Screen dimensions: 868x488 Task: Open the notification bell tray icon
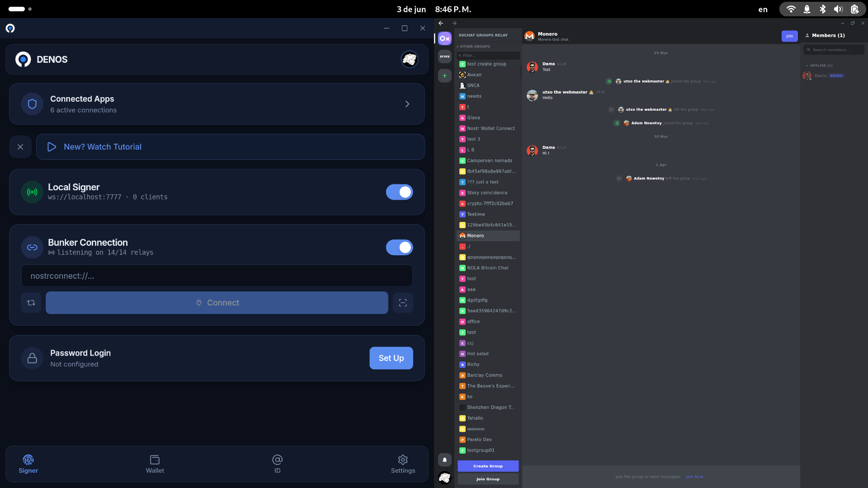[x=807, y=9]
